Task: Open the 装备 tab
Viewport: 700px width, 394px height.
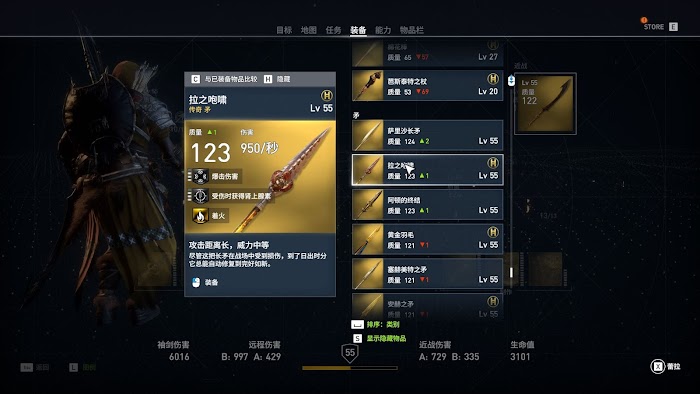Action: pos(358,30)
